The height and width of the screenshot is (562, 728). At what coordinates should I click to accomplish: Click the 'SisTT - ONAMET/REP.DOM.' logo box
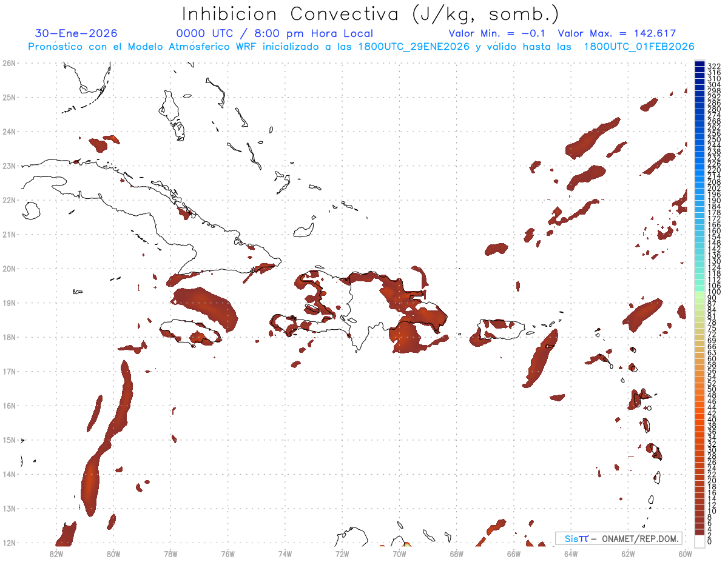(618, 538)
